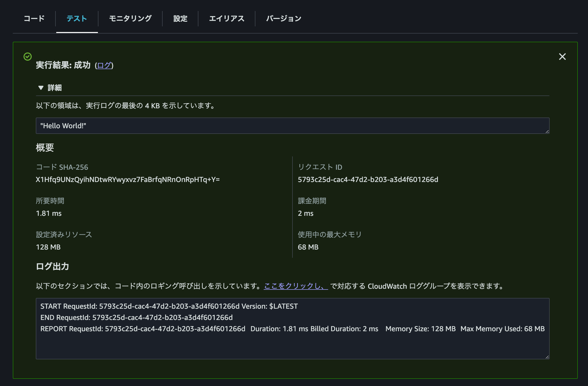Select the リクエスト ID value 5793c25d-cac4
Screen dimensions: 588x386
[368, 180]
